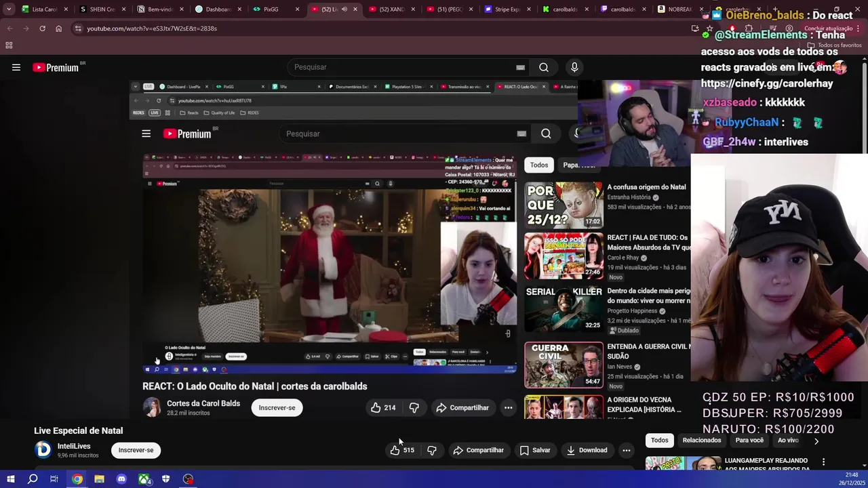Reload the page with browser refresh icon
This screenshot has height=488, width=868.
coord(42,28)
